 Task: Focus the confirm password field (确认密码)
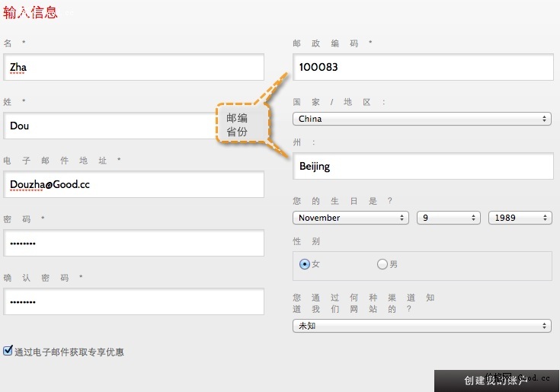pyautogui.click(x=133, y=301)
